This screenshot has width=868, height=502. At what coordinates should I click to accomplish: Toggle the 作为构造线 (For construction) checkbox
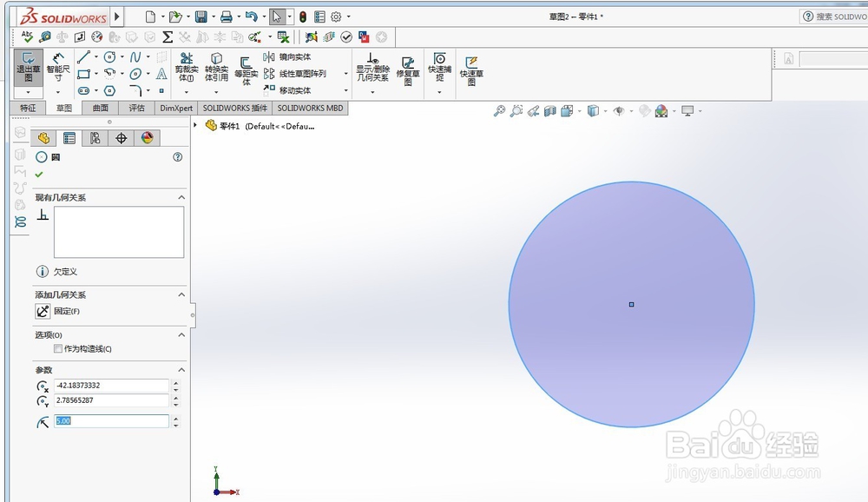(58, 348)
